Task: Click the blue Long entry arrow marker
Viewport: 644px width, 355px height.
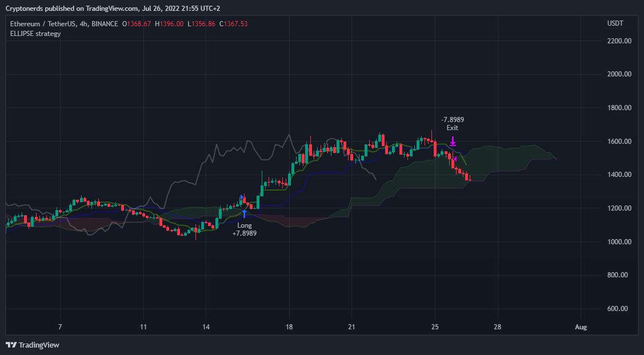Action: (245, 214)
